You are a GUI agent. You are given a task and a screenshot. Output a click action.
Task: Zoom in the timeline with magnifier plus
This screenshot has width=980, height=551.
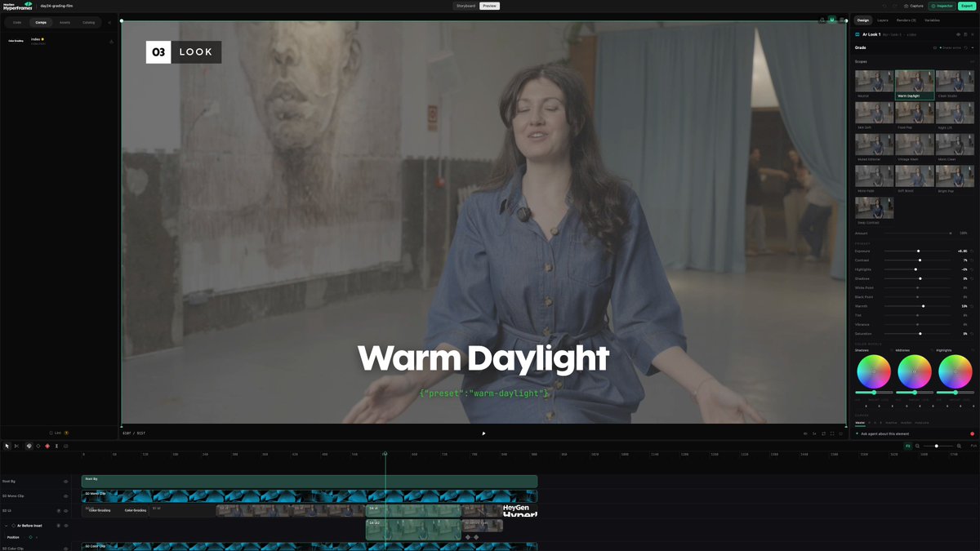(x=959, y=446)
